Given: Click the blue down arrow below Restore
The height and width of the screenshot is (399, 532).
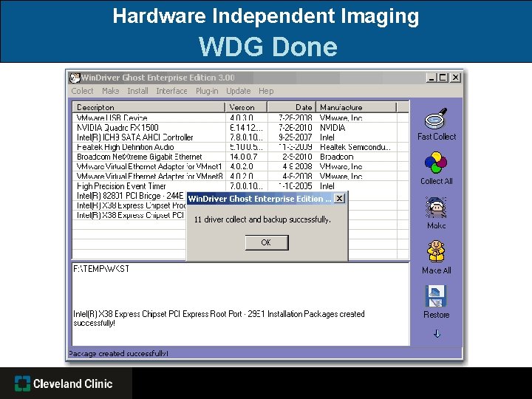Looking at the screenshot, I should (x=437, y=334).
